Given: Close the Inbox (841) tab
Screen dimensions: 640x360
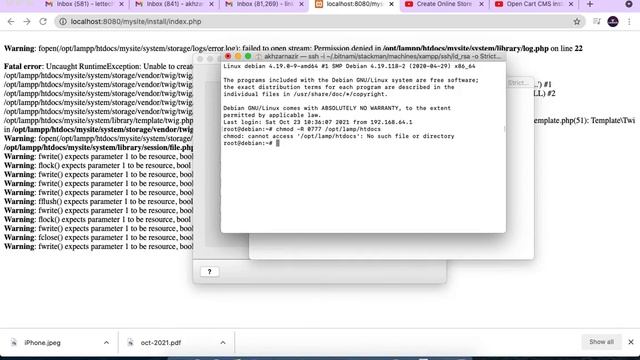Looking at the screenshot, I should [211, 4].
